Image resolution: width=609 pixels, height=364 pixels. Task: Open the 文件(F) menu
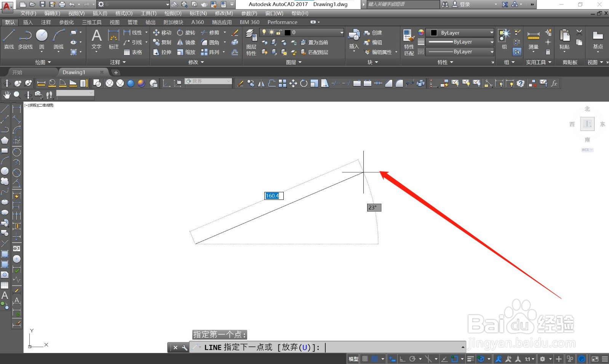(x=28, y=13)
